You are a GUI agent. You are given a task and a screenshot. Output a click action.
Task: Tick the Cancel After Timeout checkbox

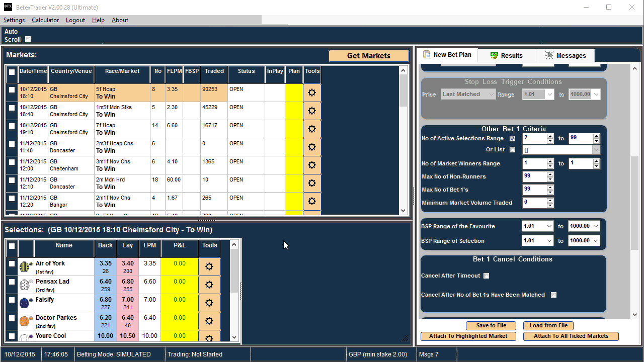(486, 276)
